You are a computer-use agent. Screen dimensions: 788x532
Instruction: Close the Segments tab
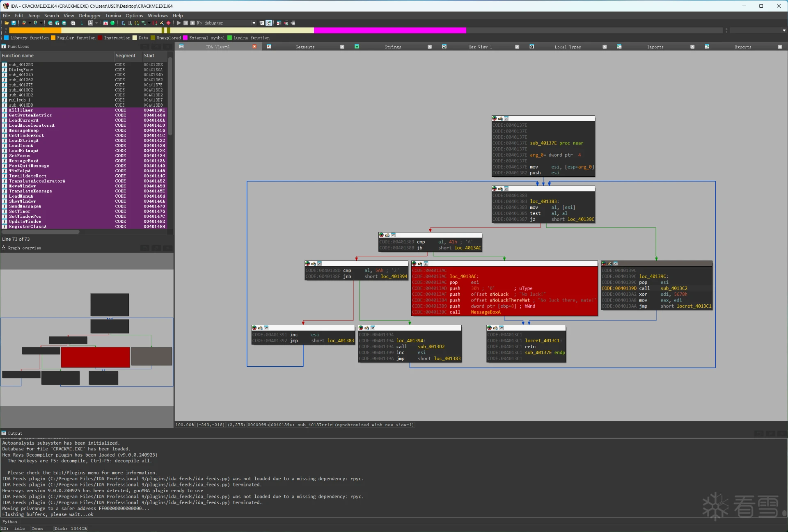tap(342, 47)
